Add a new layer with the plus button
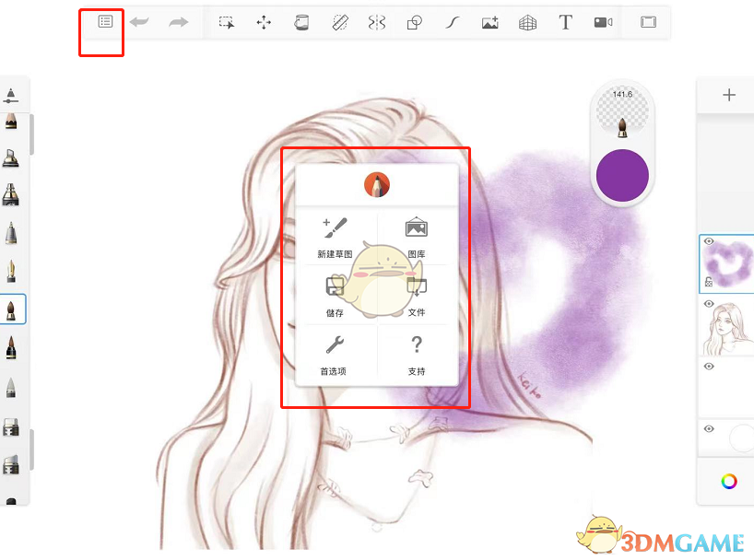The height and width of the screenshot is (560, 754). click(x=728, y=95)
